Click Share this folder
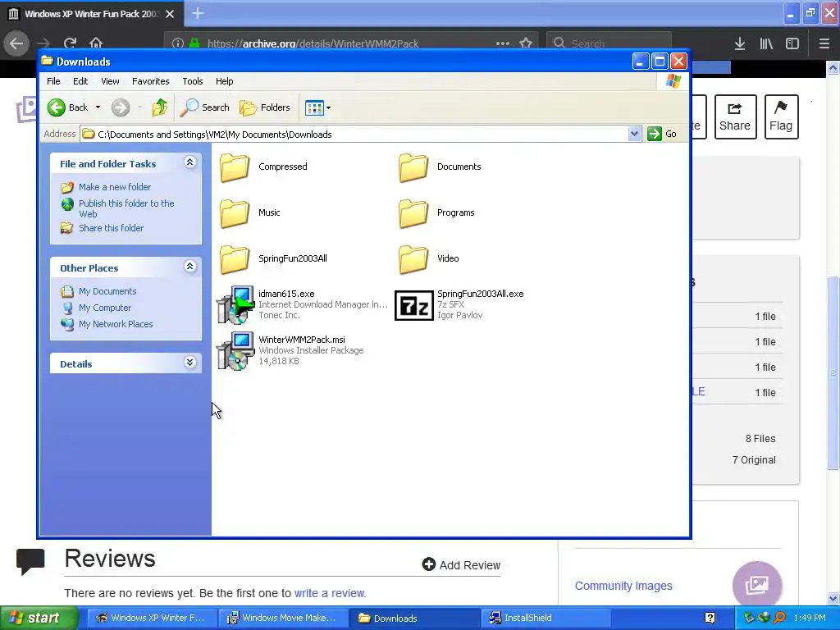The height and width of the screenshot is (630, 840). (112, 228)
